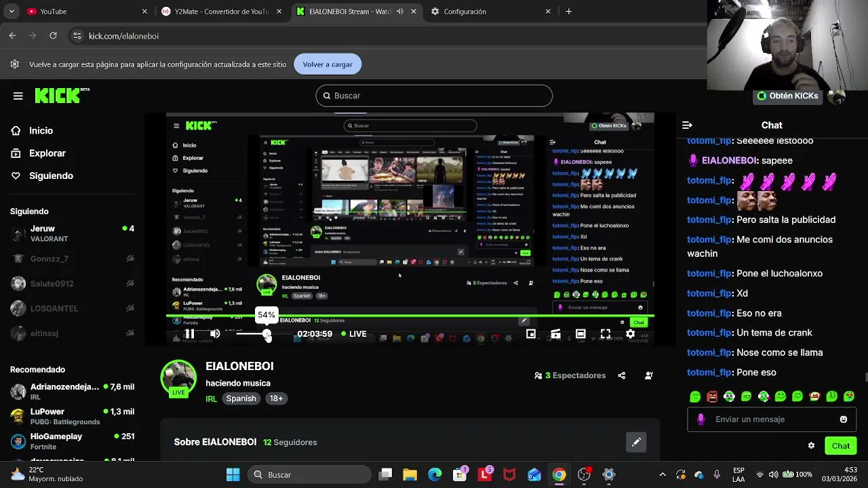
Task: Collapse the chat panel arrow icon
Action: click(x=687, y=125)
